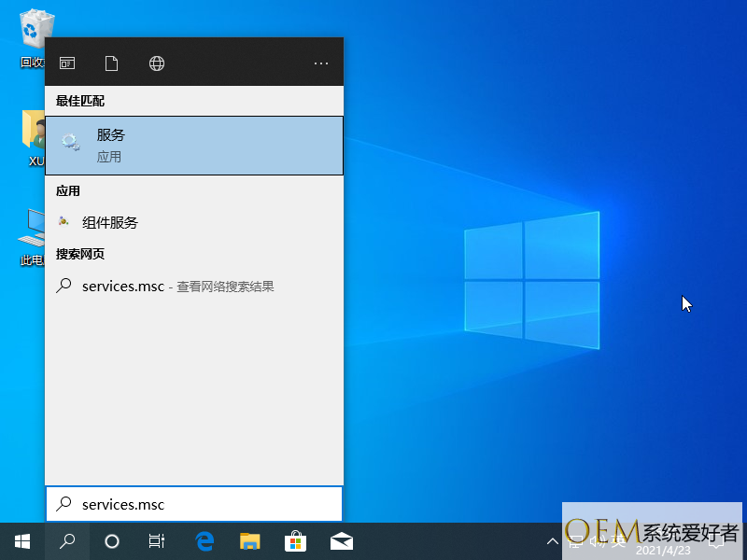Viewport: 747px width, 560px height.
Task: Expand the hidden system tray icons chevron
Action: 551,541
